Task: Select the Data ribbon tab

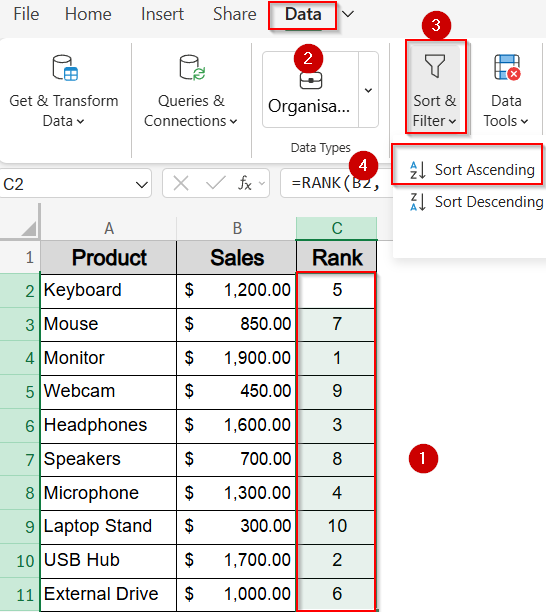Action: pos(303,14)
